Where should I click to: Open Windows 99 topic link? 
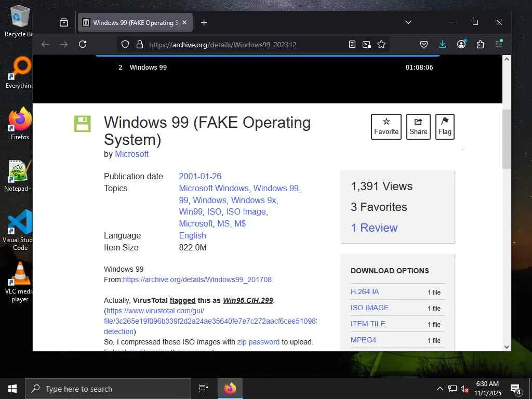[x=276, y=188]
